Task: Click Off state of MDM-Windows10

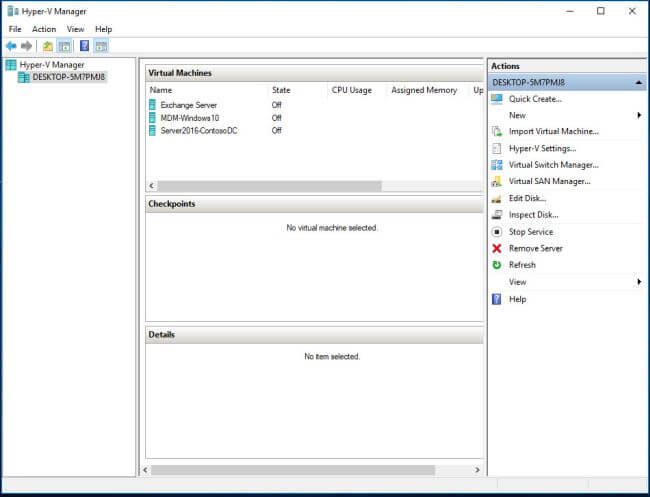Action: point(276,118)
